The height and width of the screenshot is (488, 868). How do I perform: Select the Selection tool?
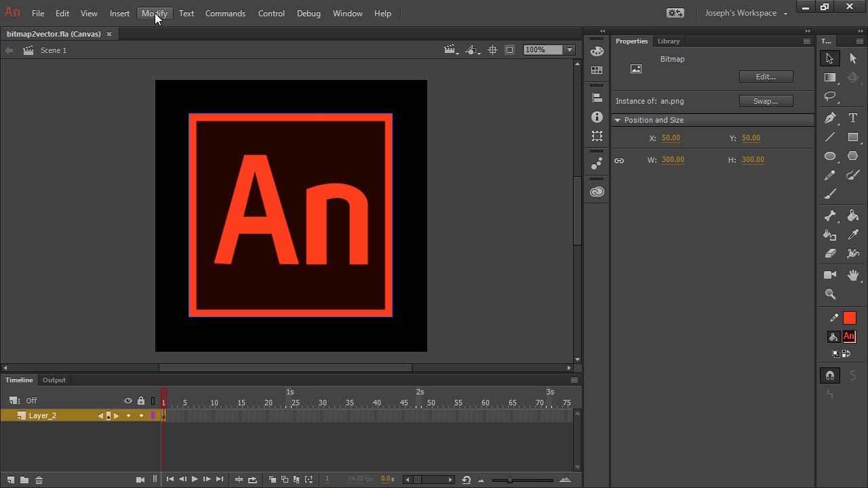click(830, 58)
